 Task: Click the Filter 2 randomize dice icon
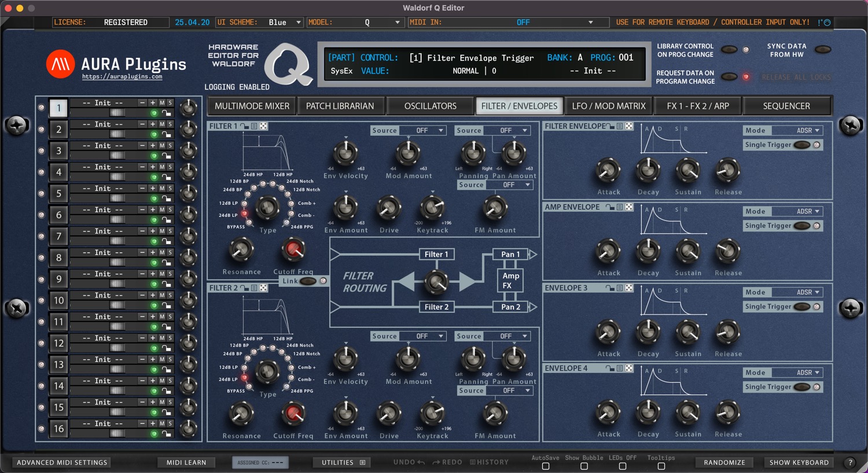(x=263, y=288)
